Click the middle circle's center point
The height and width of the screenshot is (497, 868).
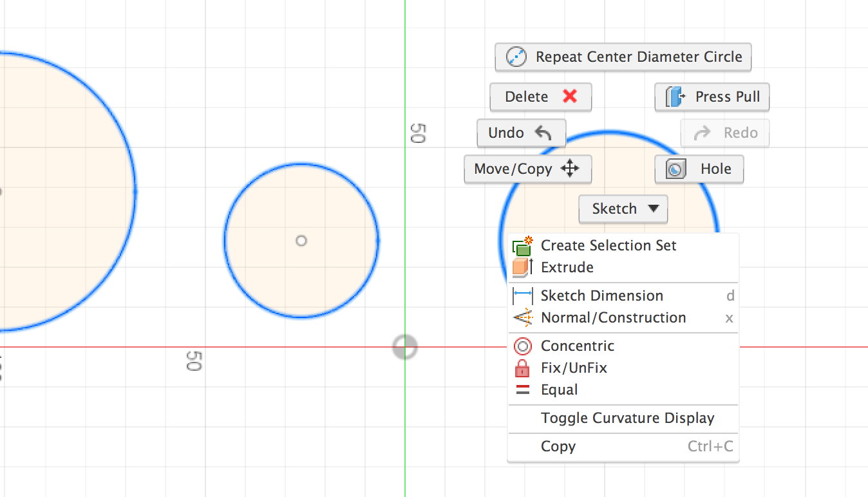pos(301,241)
